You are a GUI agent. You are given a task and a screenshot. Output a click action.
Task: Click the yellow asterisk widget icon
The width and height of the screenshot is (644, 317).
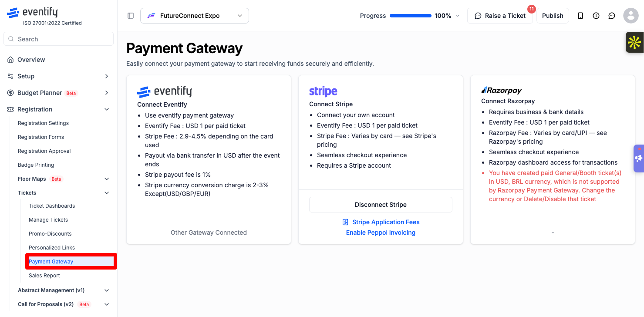(634, 42)
